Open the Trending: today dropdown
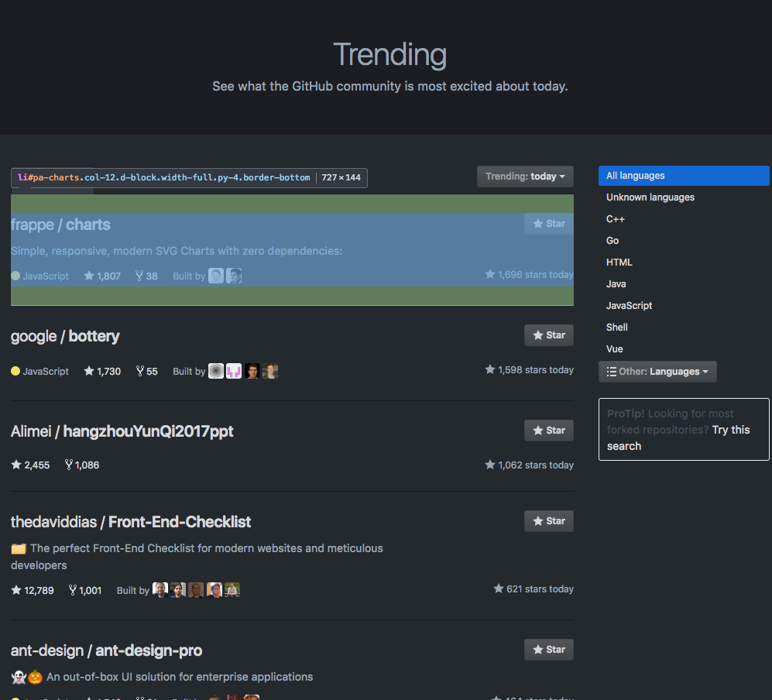This screenshot has width=772, height=700. coord(525,176)
